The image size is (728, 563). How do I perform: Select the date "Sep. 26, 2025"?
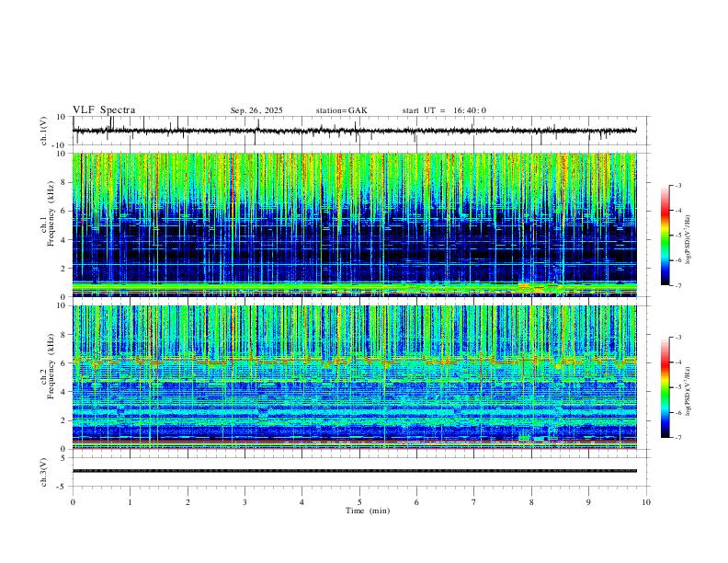[256, 110]
